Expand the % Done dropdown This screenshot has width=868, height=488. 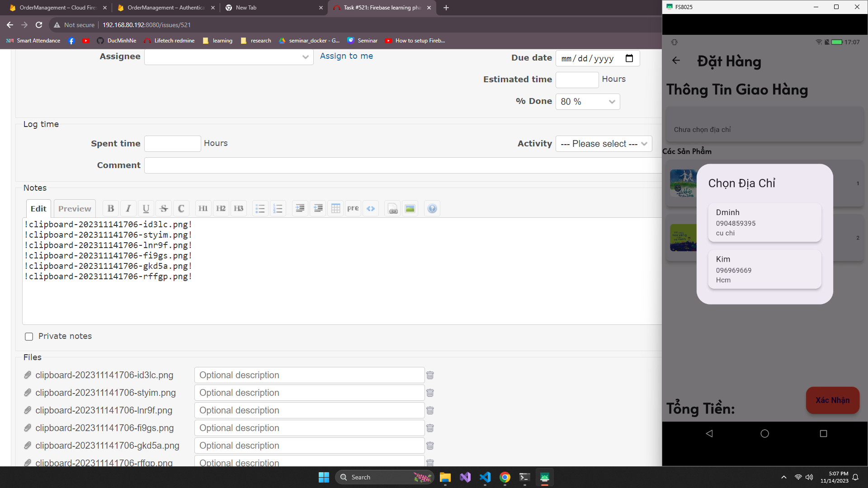(x=587, y=102)
